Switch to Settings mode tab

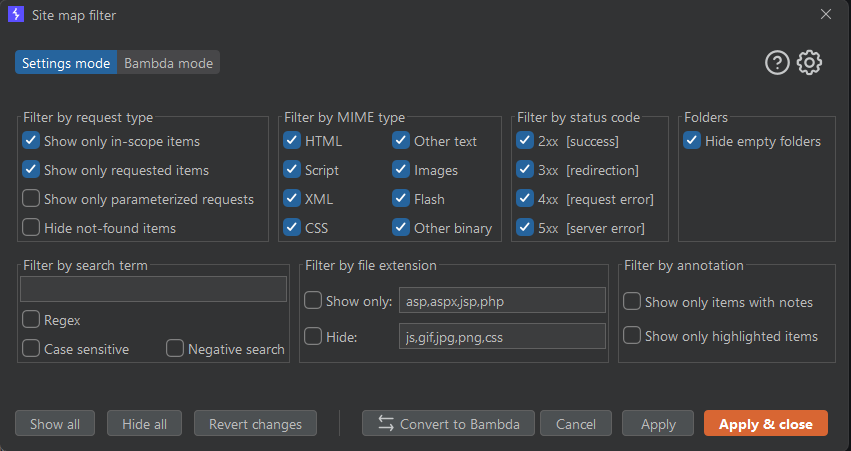66,63
